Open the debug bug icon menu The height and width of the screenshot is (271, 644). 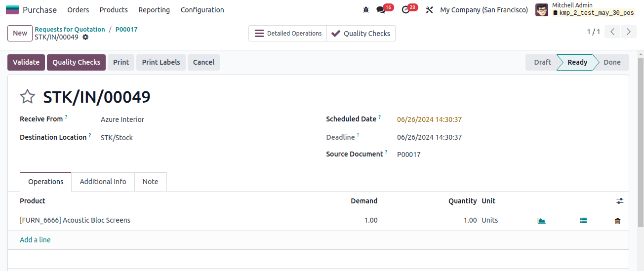[x=366, y=10]
